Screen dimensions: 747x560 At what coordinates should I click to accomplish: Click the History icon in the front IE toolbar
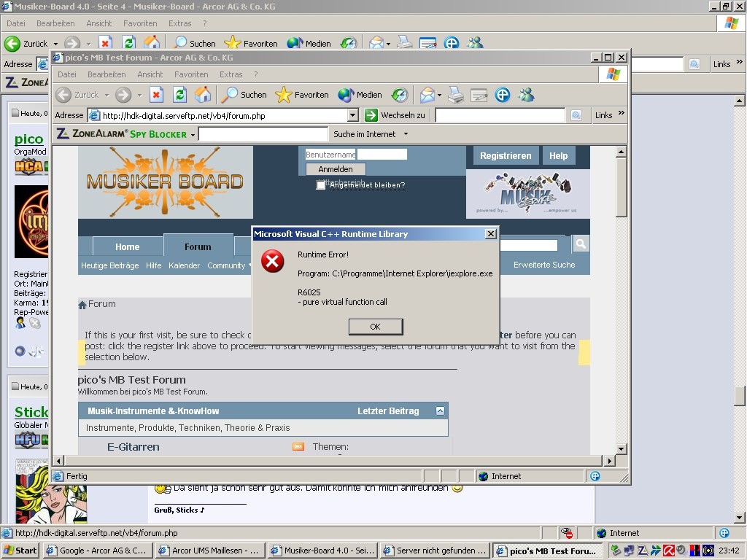(399, 95)
